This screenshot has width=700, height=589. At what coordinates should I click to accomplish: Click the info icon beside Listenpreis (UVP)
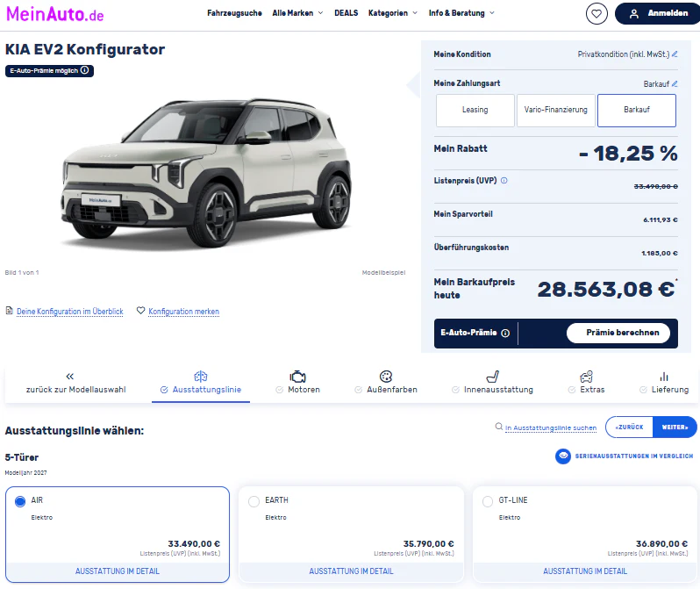[504, 181]
